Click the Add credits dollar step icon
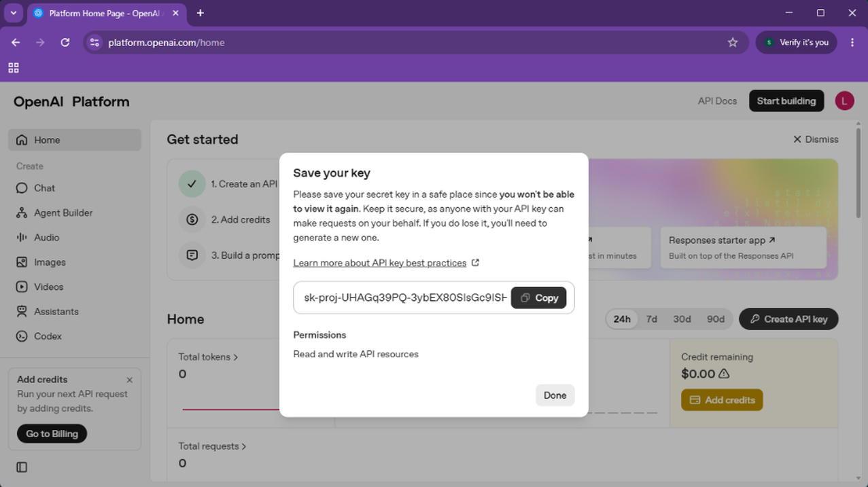The image size is (868, 487). click(192, 219)
